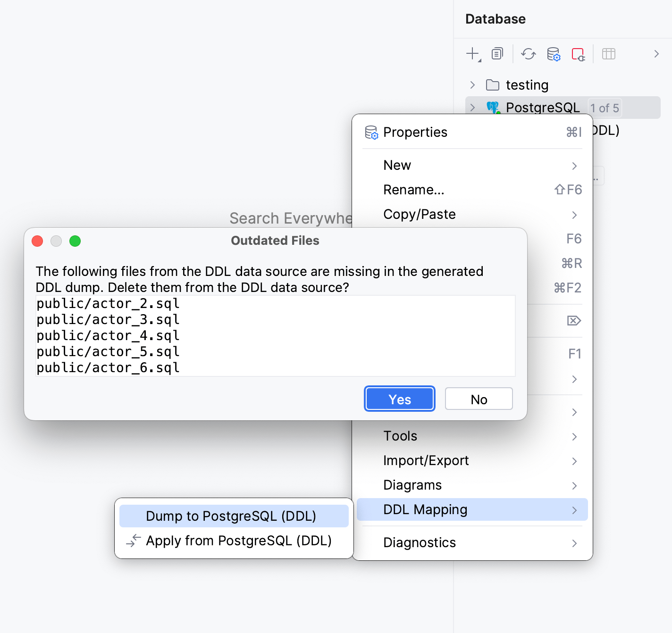Choose Apply from PostgreSQL (DDL)
This screenshot has width=672, height=633.
click(x=239, y=541)
